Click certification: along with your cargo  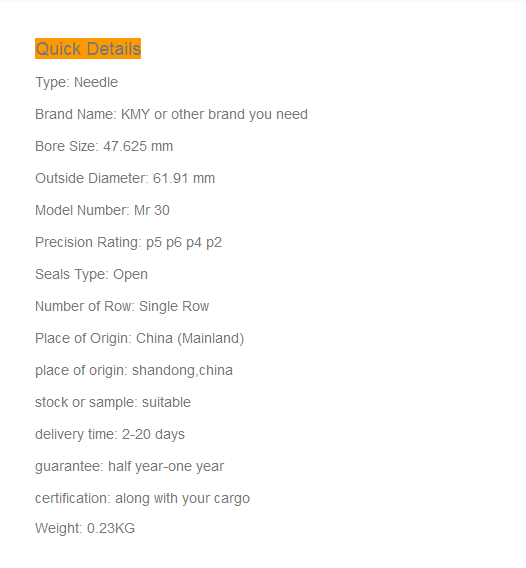point(142,498)
